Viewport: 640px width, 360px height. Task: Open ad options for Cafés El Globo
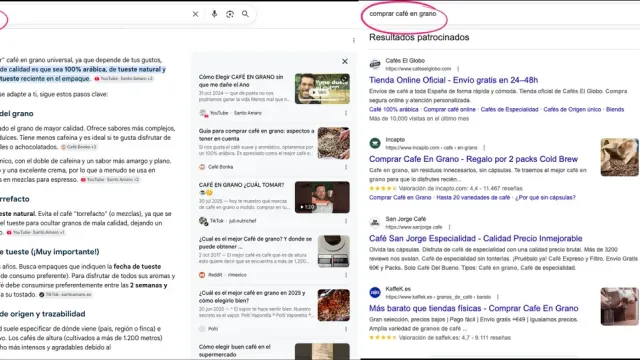pos(458,69)
